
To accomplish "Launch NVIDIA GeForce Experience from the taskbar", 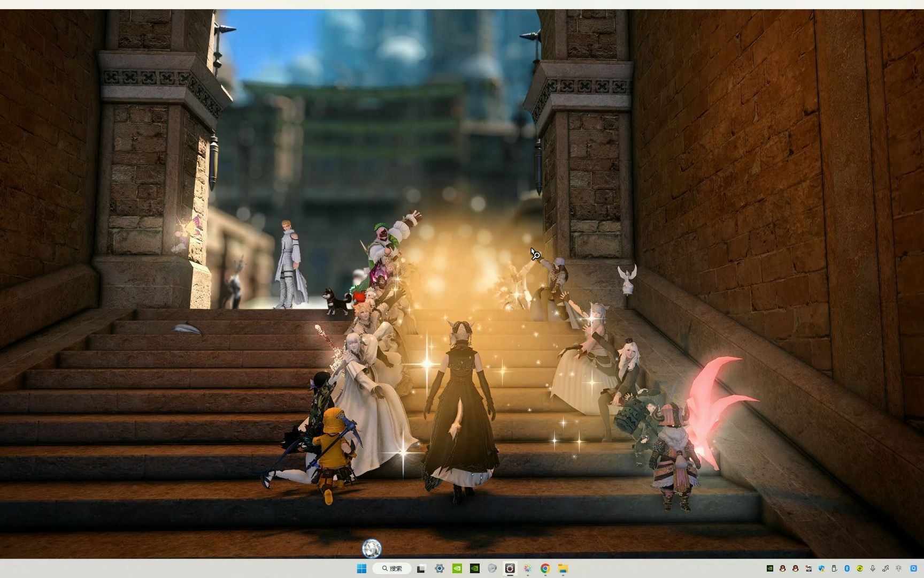I will click(457, 569).
